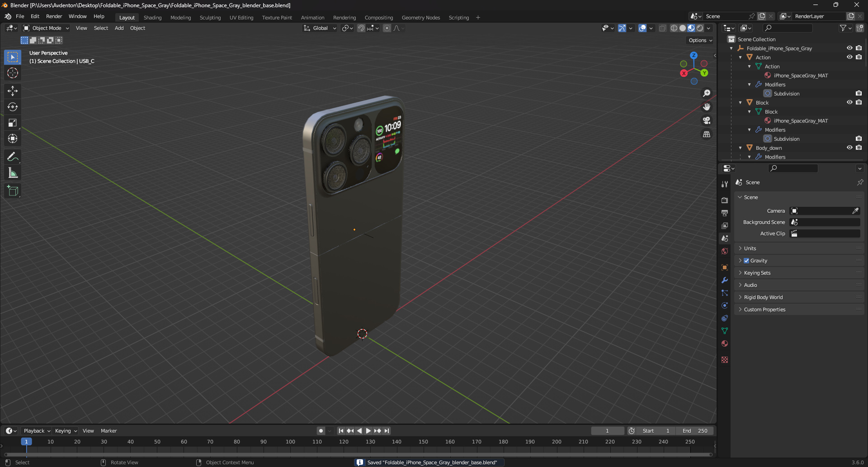Screen dimensions: 868x467
Task: Open the Render menu
Action: pyautogui.click(x=54, y=16)
